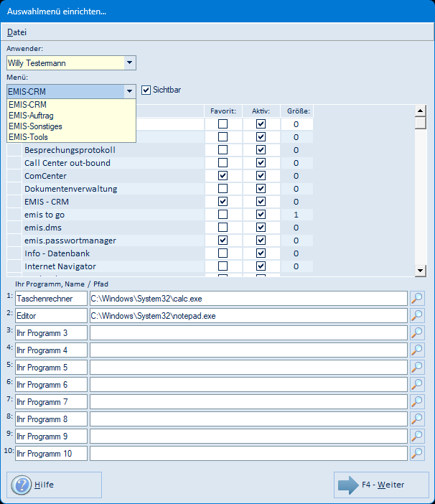Screen dimensions: 435x504
Task: Edit the notepad.exe path field
Action: [248, 316]
